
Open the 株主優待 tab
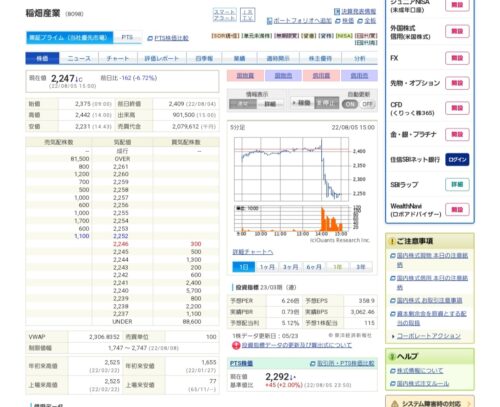click(x=320, y=58)
